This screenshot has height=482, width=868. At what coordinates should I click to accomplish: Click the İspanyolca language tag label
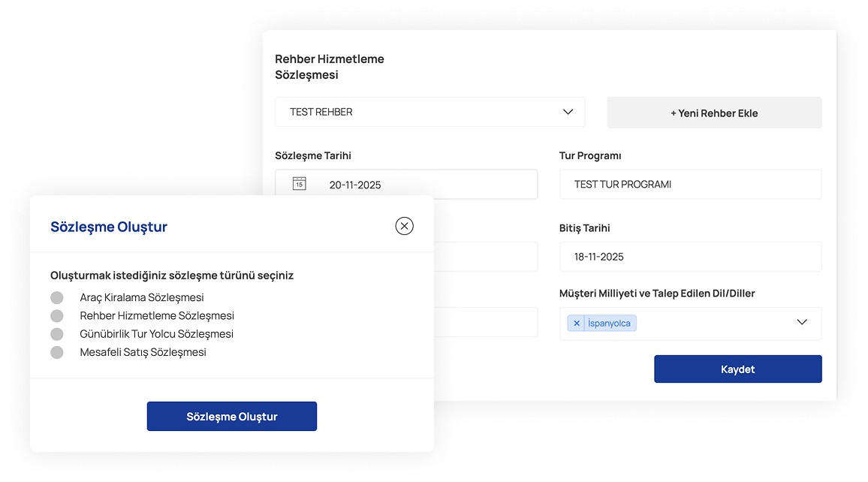click(x=609, y=324)
